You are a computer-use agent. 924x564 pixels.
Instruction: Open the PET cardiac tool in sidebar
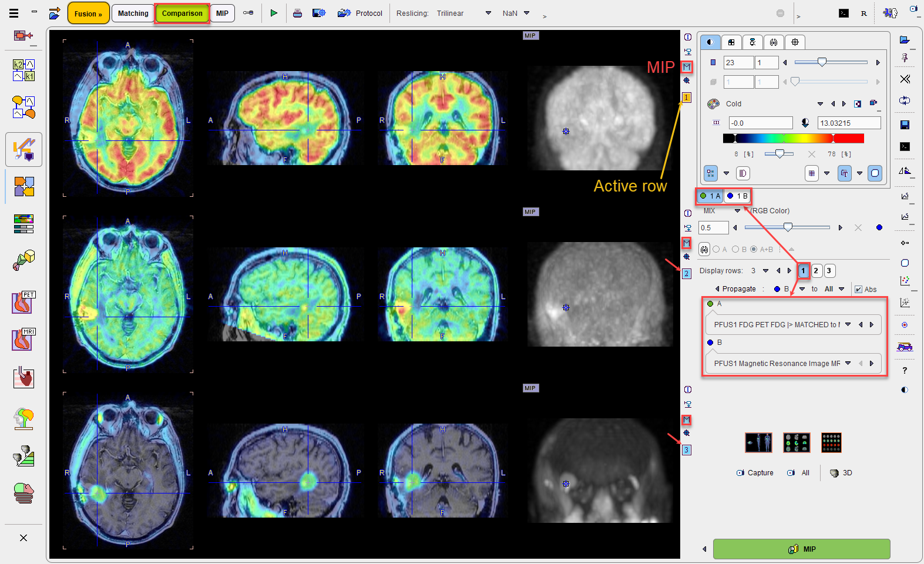tap(24, 303)
